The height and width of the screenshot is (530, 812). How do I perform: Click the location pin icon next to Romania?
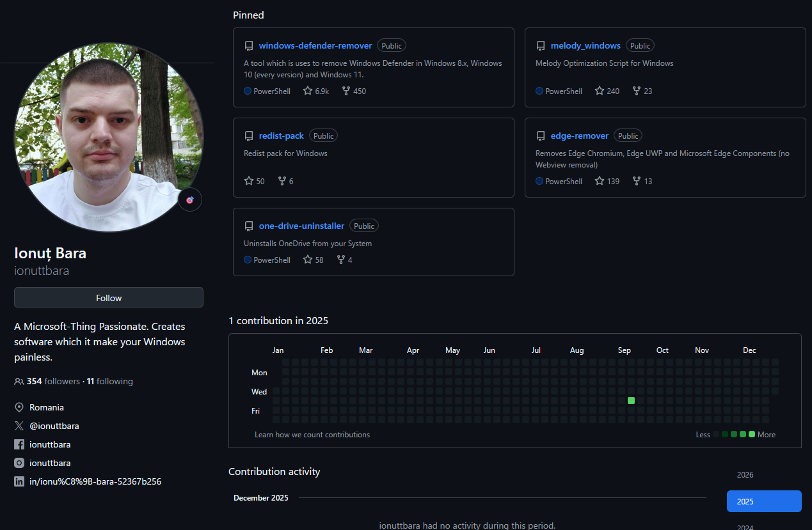(x=19, y=407)
